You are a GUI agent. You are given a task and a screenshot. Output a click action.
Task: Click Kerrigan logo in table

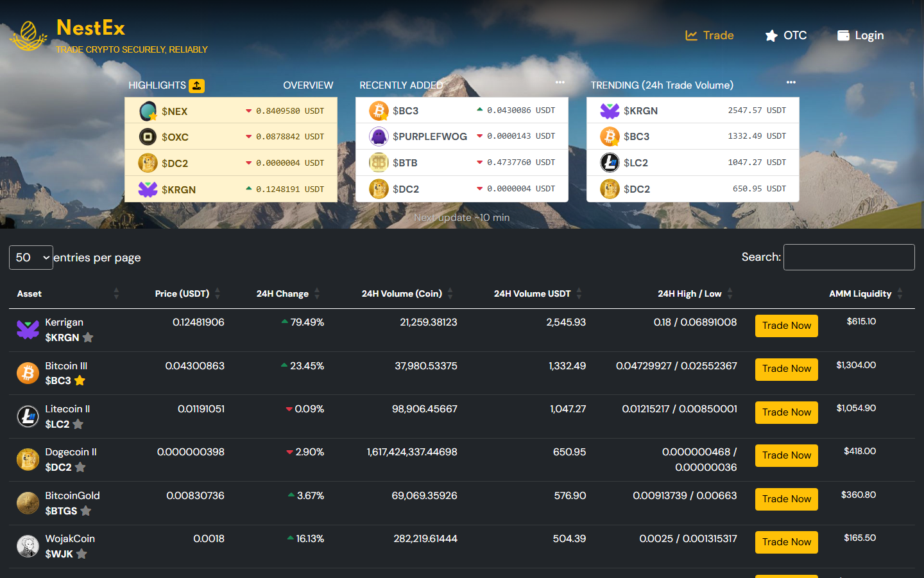click(28, 330)
